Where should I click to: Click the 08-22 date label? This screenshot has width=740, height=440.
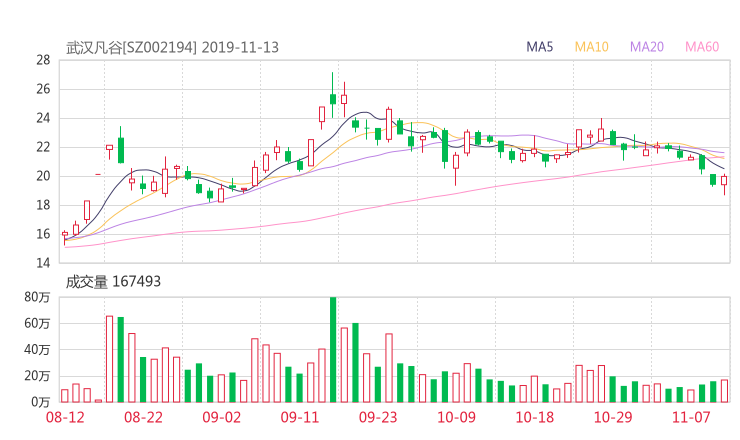[143, 417]
